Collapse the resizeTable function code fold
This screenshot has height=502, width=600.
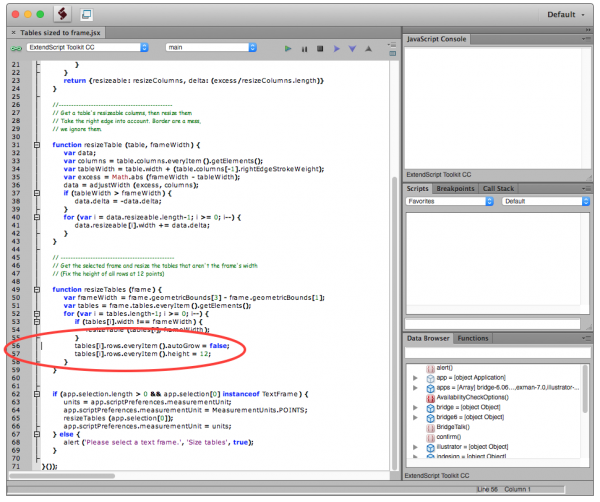point(36,144)
